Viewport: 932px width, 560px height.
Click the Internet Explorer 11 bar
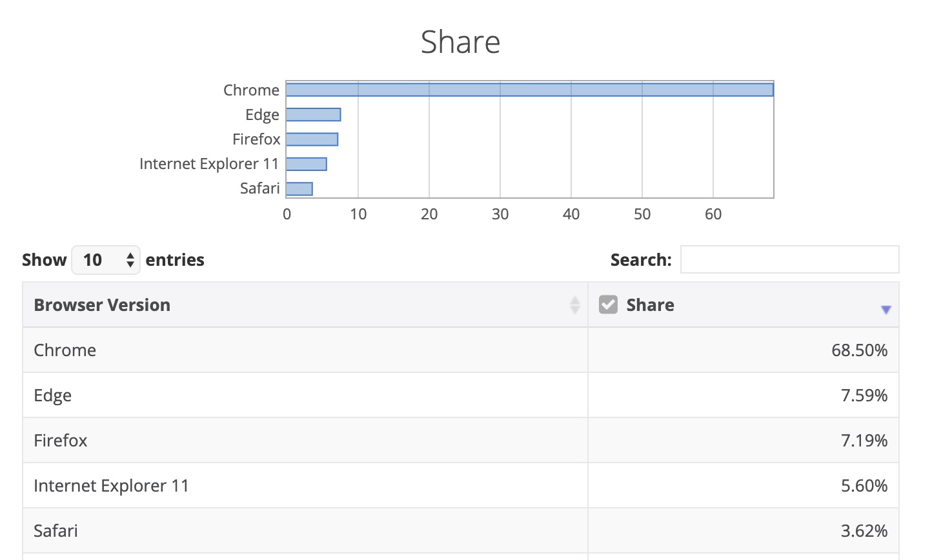point(306,163)
